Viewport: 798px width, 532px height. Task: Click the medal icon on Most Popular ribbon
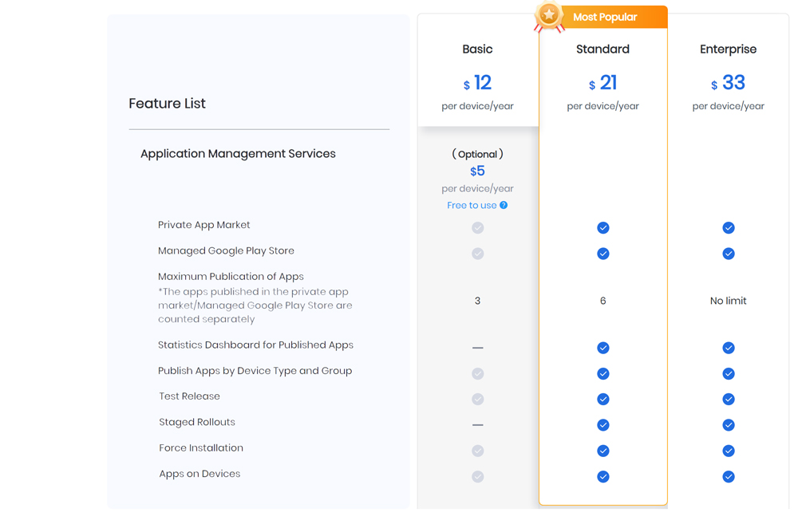click(x=548, y=14)
